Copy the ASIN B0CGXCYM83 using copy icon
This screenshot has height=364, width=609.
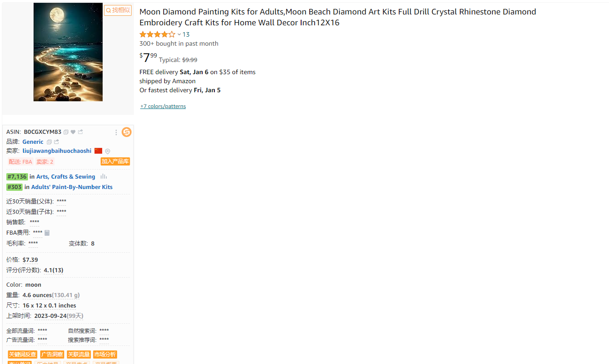(x=66, y=132)
